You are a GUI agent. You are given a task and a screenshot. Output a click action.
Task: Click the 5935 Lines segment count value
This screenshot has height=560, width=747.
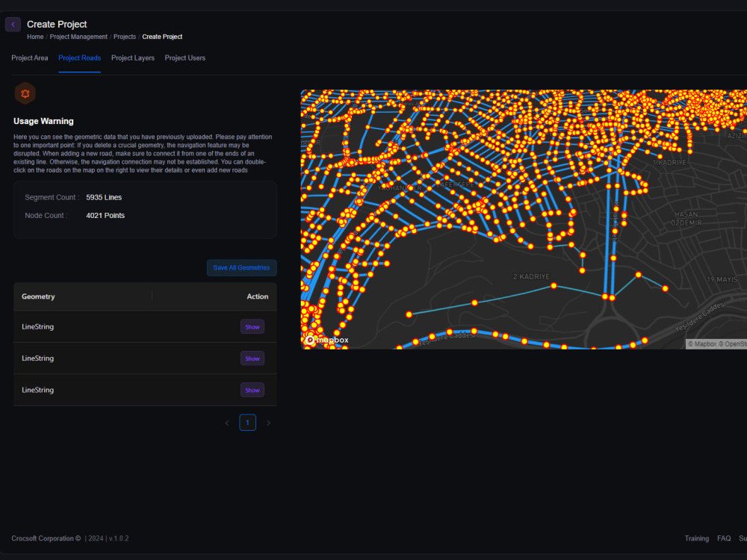pos(104,198)
